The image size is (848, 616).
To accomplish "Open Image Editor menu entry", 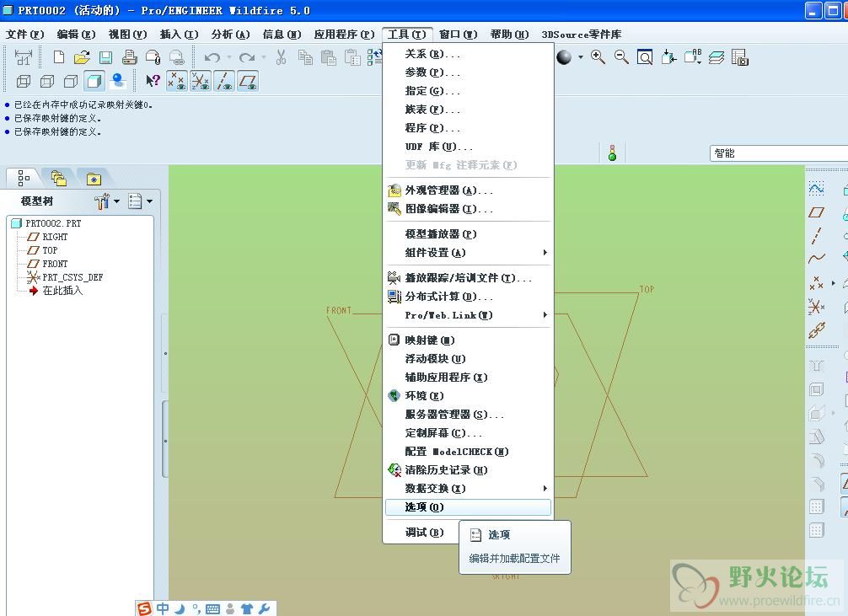I will pos(469,209).
